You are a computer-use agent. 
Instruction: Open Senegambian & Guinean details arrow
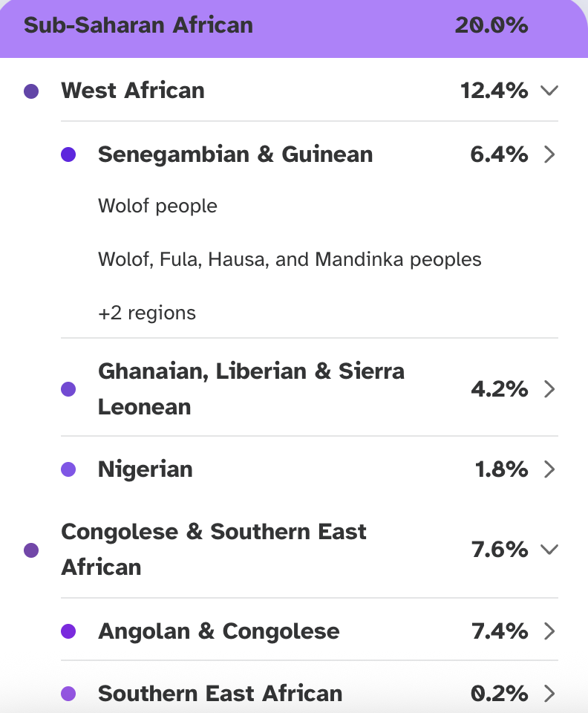tap(549, 154)
